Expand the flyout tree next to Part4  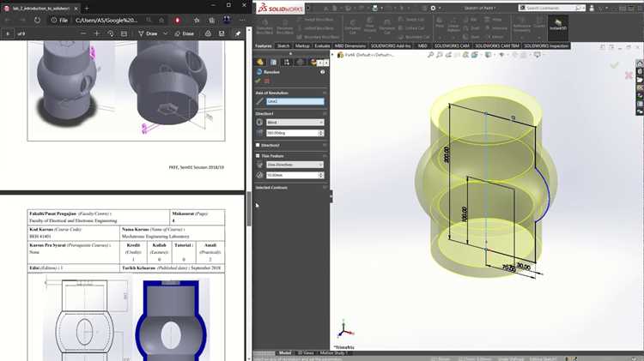(x=333, y=55)
